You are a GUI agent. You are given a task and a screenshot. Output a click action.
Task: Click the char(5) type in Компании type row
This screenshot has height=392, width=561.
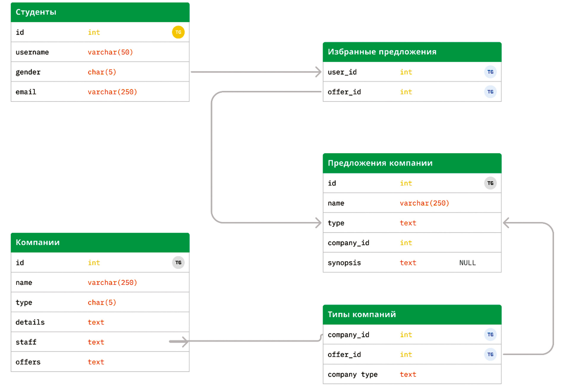click(x=102, y=302)
